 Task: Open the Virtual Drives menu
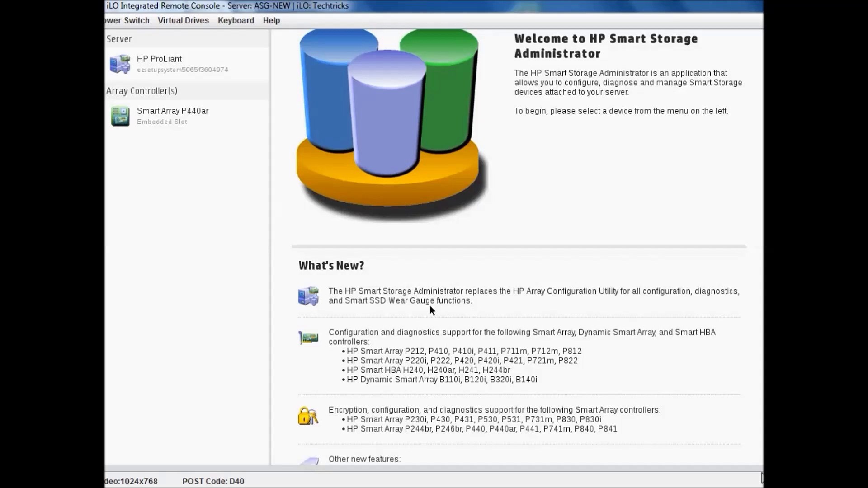183,20
